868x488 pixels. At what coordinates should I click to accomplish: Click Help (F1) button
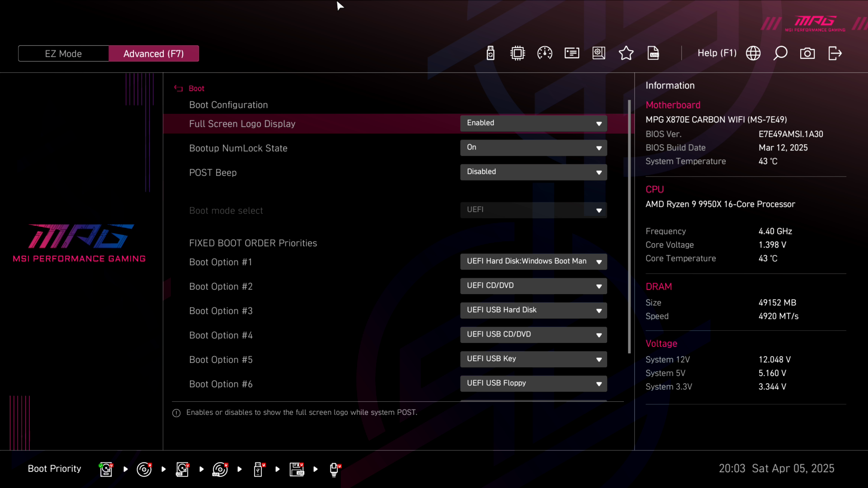717,53
